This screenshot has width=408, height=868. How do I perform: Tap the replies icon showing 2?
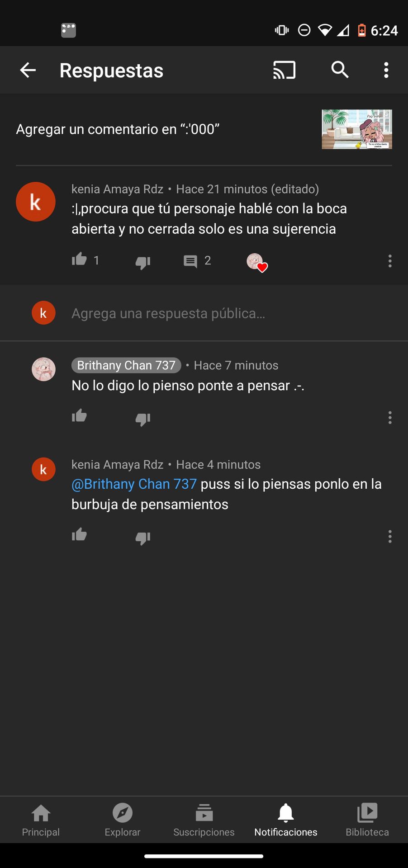point(190,261)
